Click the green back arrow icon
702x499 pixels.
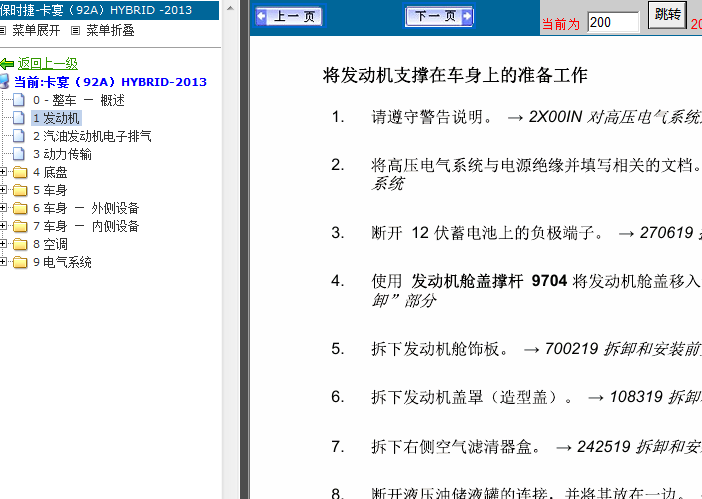click(x=7, y=64)
